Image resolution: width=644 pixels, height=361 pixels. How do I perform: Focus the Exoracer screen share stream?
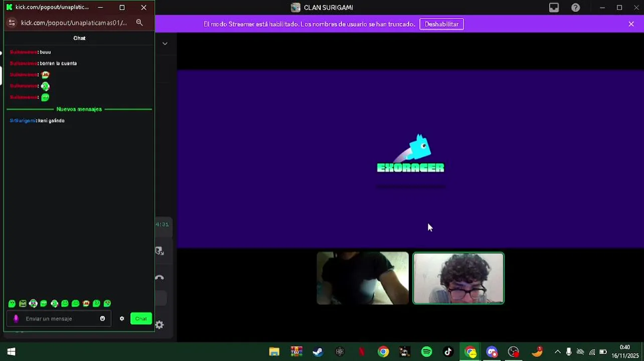tap(410, 158)
